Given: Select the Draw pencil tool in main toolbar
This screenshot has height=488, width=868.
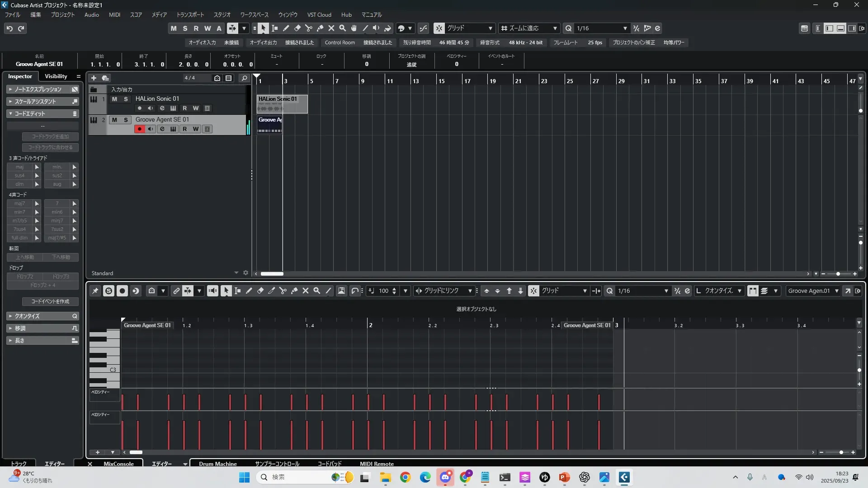Looking at the screenshot, I should pyautogui.click(x=286, y=28).
